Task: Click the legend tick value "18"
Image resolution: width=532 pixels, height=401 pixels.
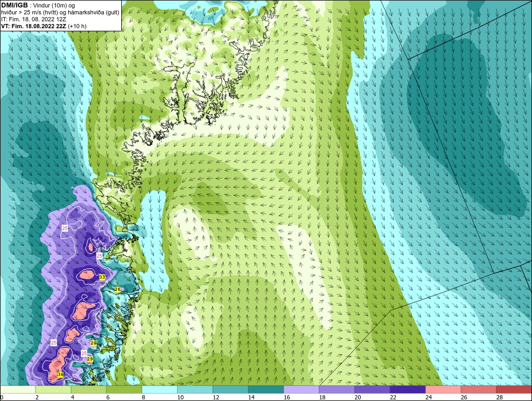Action: (x=322, y=397)
